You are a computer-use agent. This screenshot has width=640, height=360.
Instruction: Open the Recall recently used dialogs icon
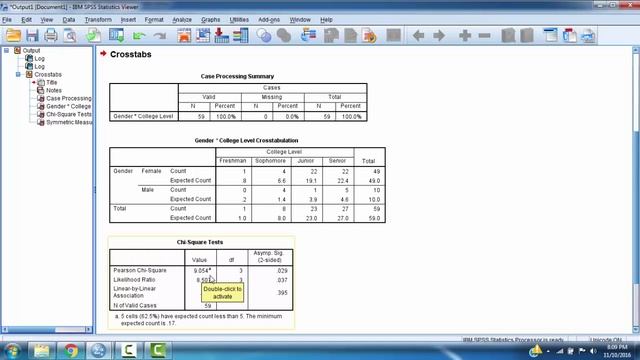[117, 36]
